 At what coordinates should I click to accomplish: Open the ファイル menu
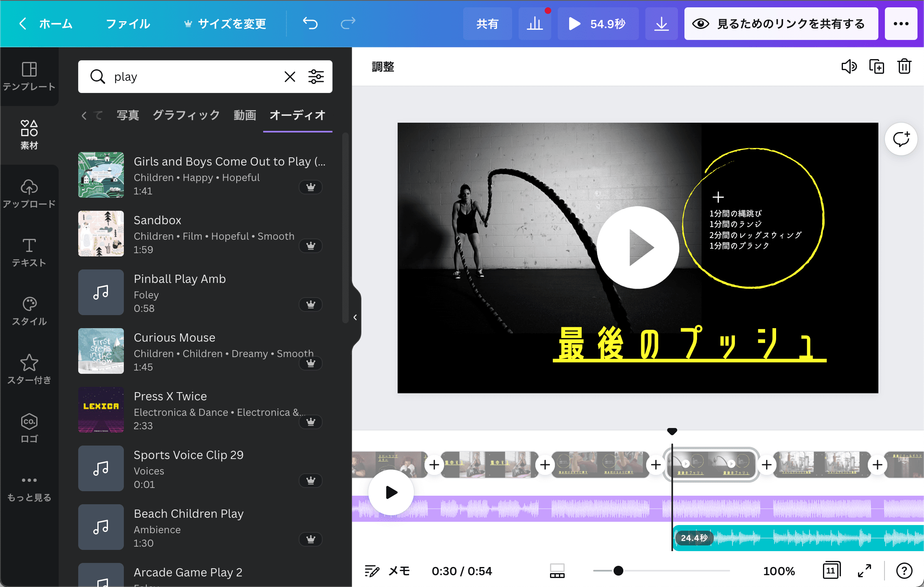point(128,23)
